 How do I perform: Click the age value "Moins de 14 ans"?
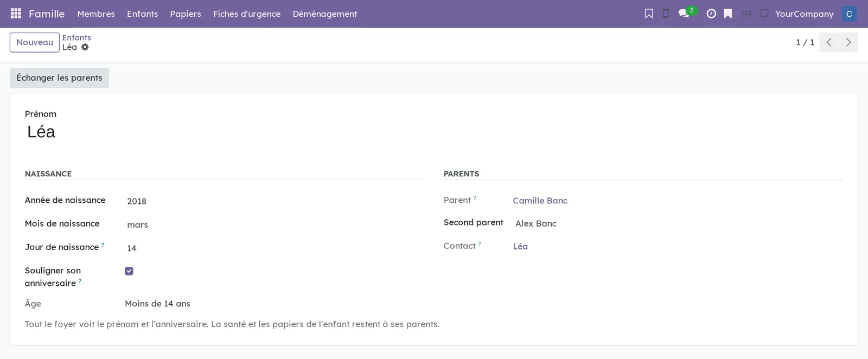tap(157, 304)
